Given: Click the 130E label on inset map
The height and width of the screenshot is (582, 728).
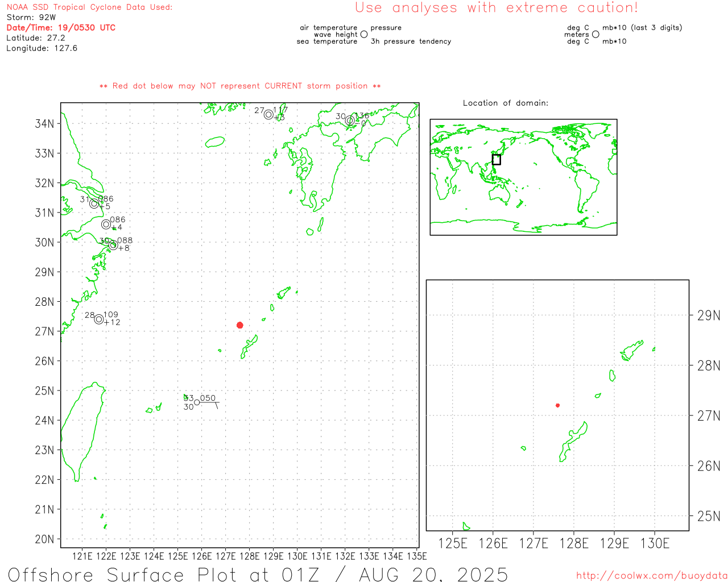Looking at the screenshot, I should 655,543.
